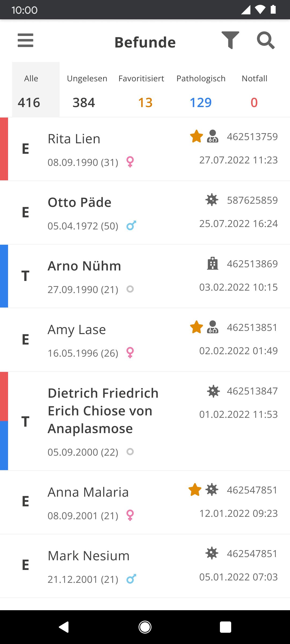The height and width of the screenshot is (644, 290).
Task: Tap the Android back navigation button
Action: 64,627
